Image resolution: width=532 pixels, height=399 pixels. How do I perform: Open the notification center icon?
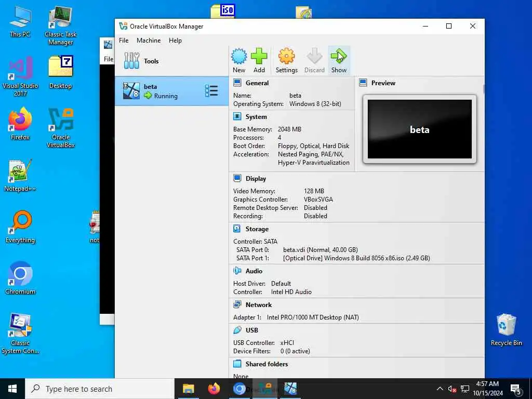(x=515, y=389)
